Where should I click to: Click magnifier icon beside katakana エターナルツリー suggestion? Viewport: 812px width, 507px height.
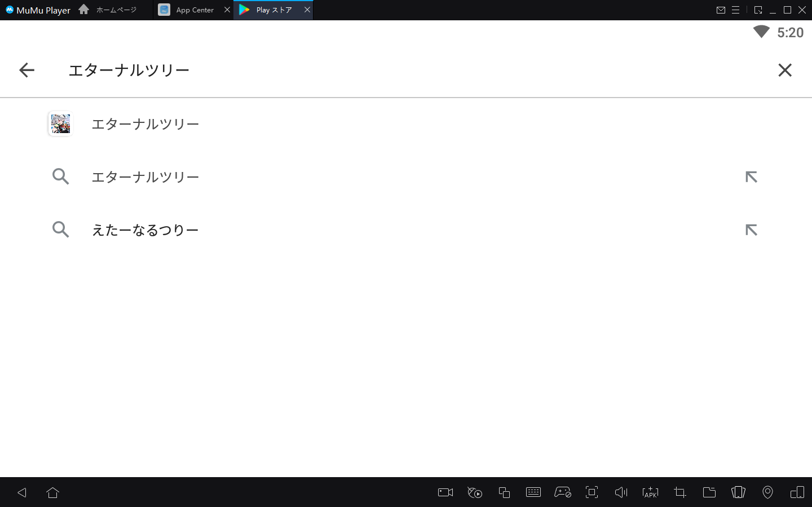tap(60, 177)
